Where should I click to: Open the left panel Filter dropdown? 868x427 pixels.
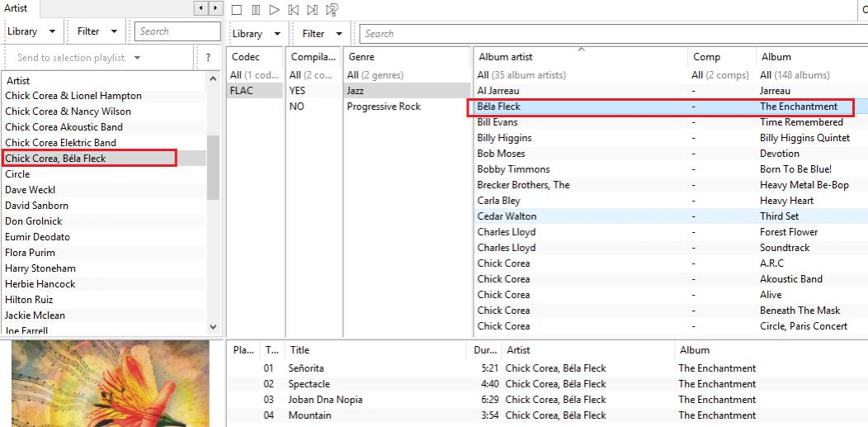pyautogui.click(x=97, y=31)
